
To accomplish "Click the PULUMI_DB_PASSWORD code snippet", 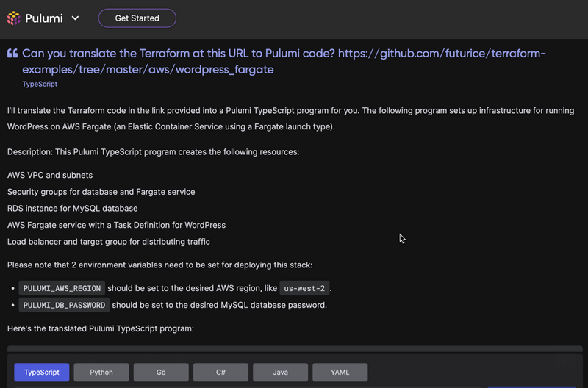I will (64, 305).
